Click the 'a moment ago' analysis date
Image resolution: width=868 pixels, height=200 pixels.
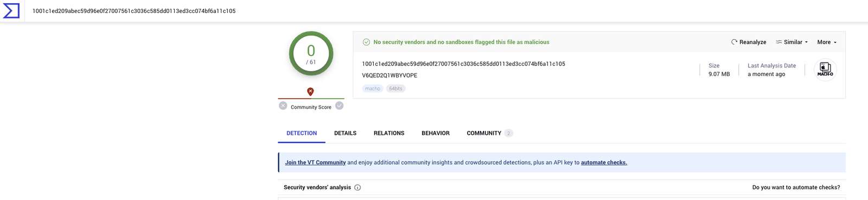pos(766,74)
